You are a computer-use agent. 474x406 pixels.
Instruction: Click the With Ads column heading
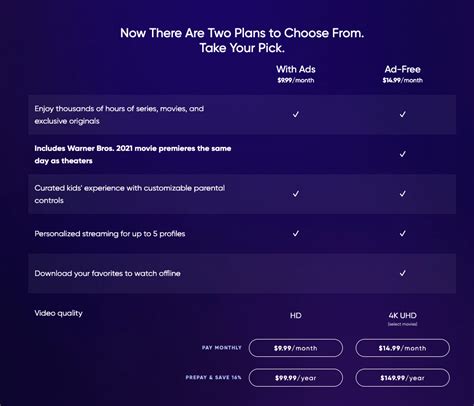coord(296,69)
